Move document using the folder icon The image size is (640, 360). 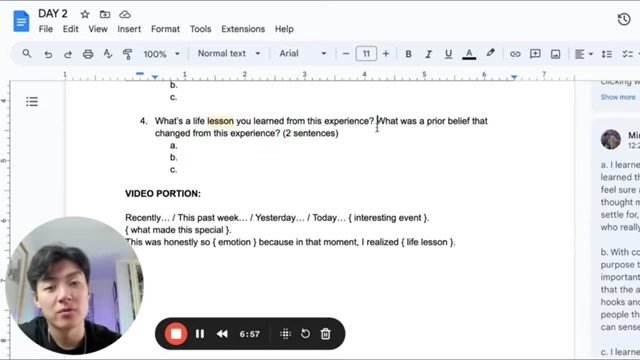click(105, 14)
